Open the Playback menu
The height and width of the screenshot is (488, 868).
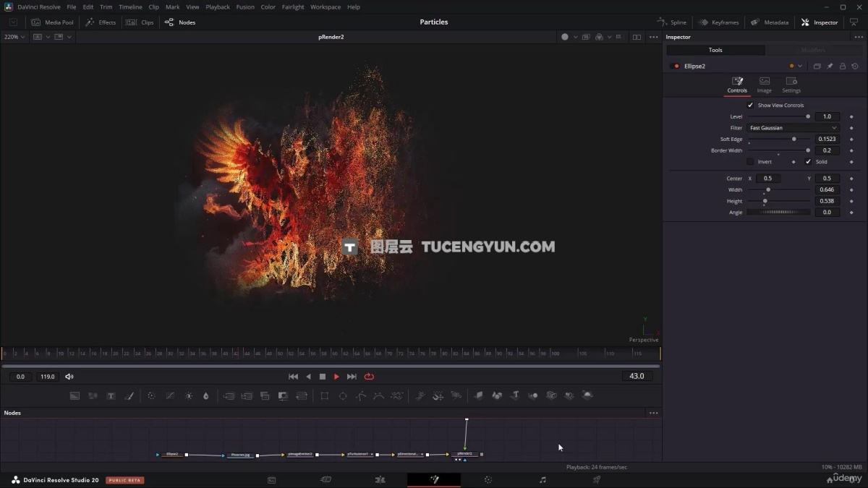coord(218,7)
